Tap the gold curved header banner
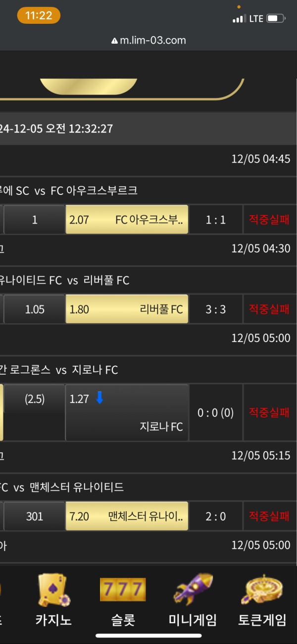 [88, 87]
